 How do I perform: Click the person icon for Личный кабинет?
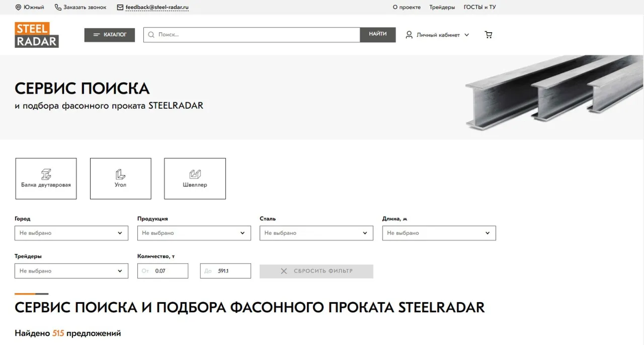(409, 34)
